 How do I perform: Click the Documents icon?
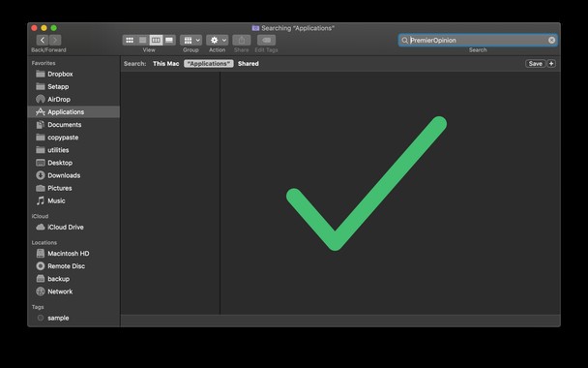pyautogui.click(x=41, y=125)
